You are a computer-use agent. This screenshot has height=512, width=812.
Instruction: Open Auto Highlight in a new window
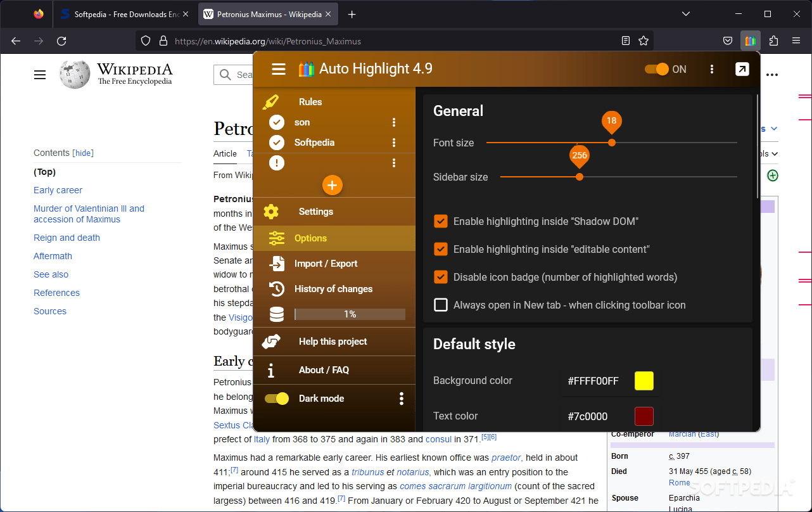point(742,69)
